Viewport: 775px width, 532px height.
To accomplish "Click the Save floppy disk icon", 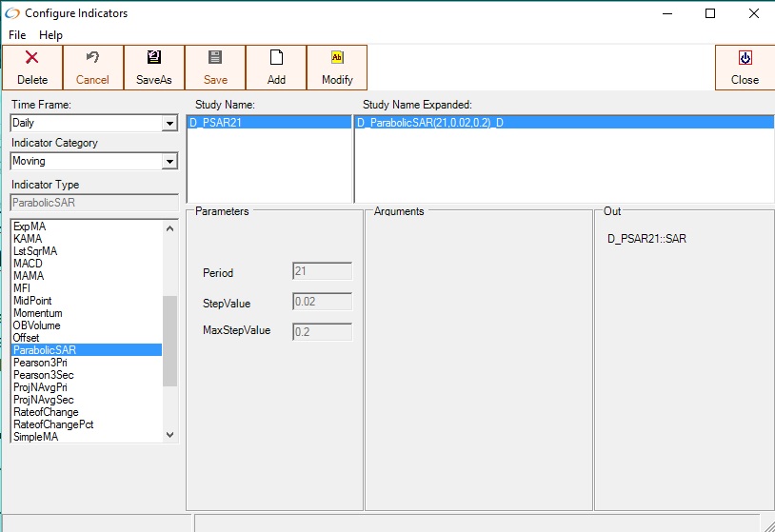I will click(215, 58).
